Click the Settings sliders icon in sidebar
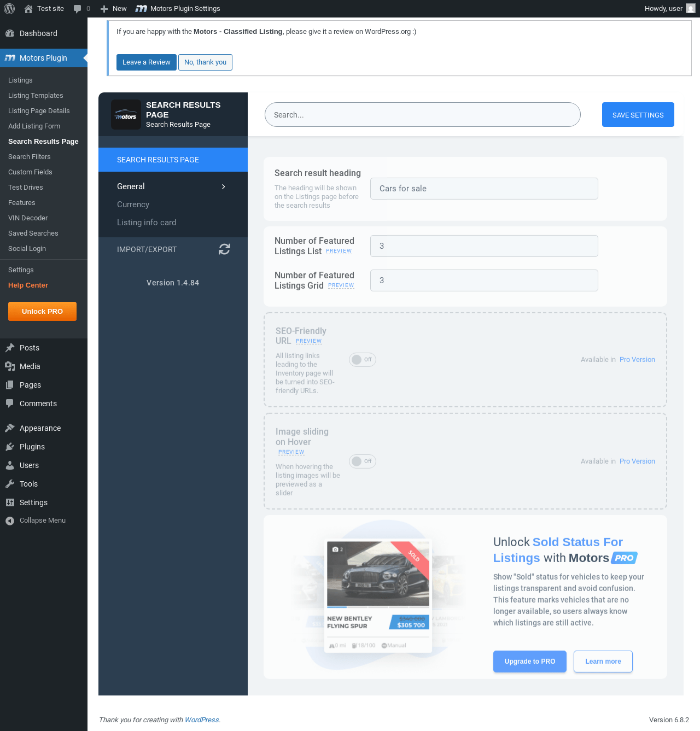Image resolution: width=700 pixels, height=731 pixels. pos(10,502)
